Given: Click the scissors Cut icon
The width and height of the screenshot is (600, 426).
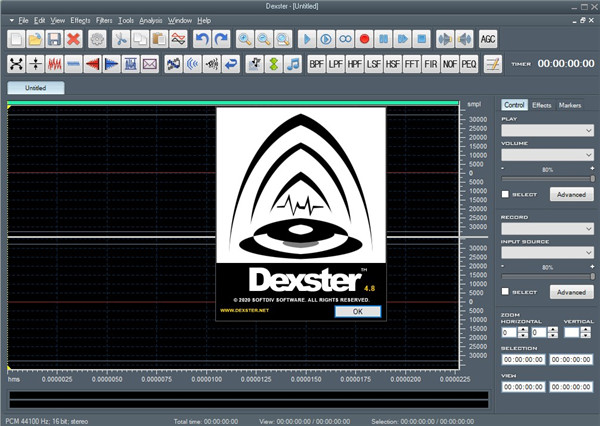Looking at the screenshot, I should click(122, 39).
